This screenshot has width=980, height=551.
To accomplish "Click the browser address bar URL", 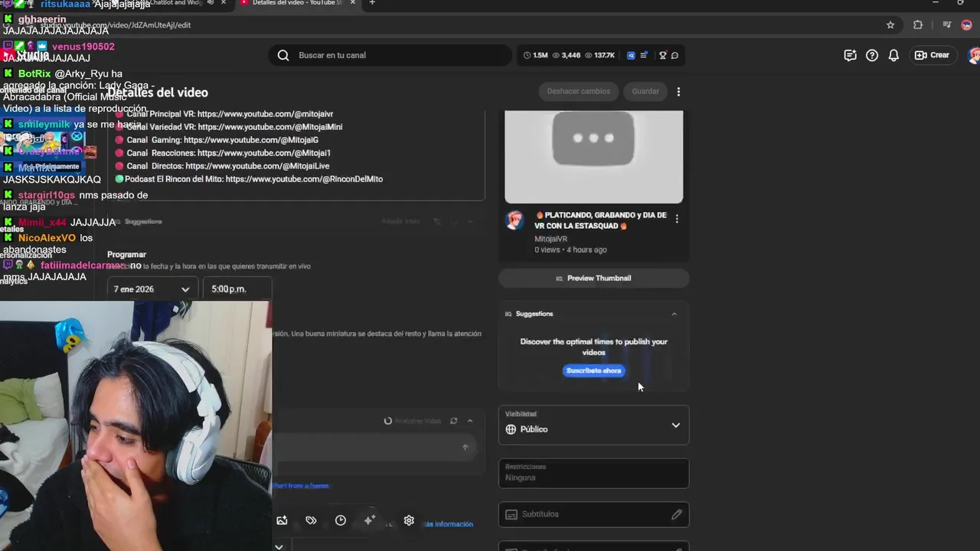I will click(x=115, y=25).
